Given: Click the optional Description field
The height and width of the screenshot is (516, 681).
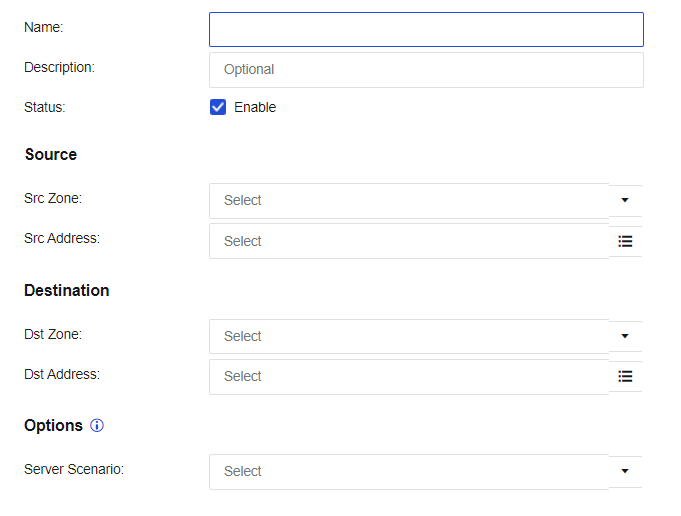Looking at the screenshot, I should click(426, 70).
